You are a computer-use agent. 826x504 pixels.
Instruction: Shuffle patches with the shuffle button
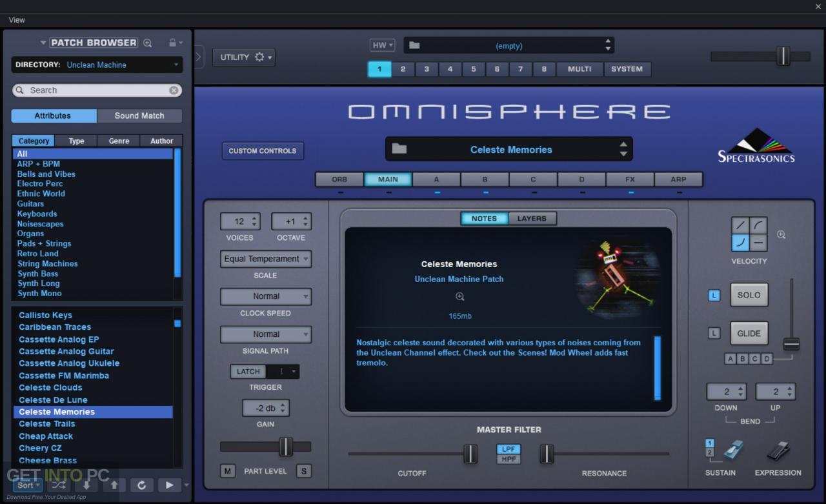tap(59, 485)
